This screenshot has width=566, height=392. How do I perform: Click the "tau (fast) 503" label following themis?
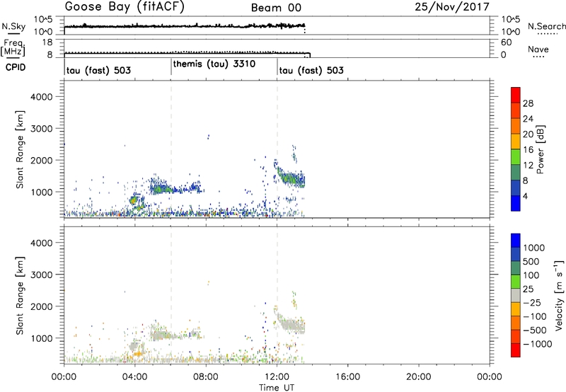[x=311, y=70]
